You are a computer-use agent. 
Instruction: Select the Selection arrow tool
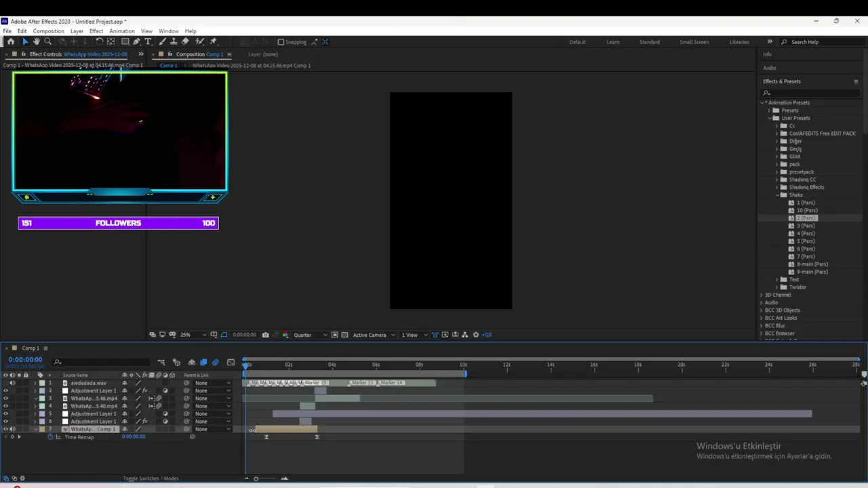click(x=25, y=42)
